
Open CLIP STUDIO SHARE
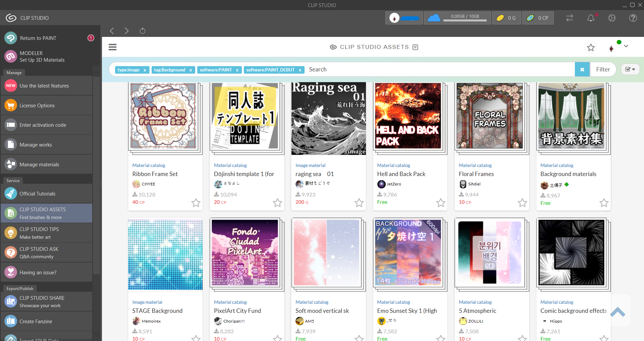(x=46, y=301)
